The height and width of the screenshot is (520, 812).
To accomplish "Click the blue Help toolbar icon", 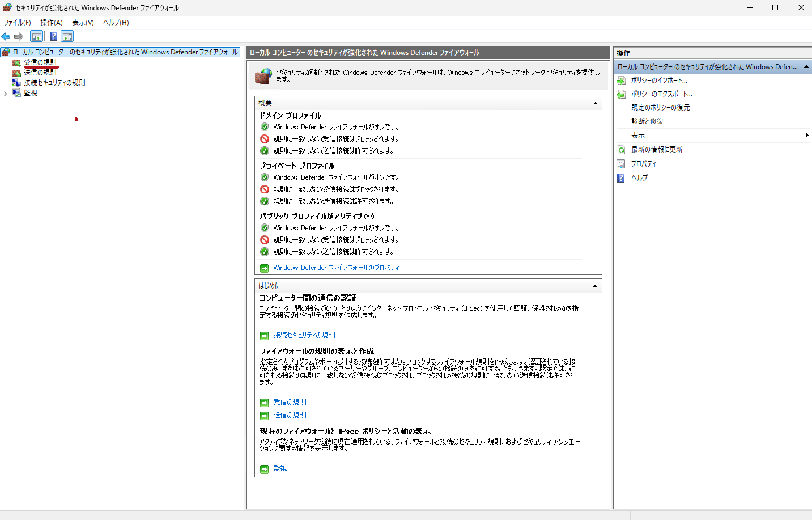I will (x=53, y=36).
